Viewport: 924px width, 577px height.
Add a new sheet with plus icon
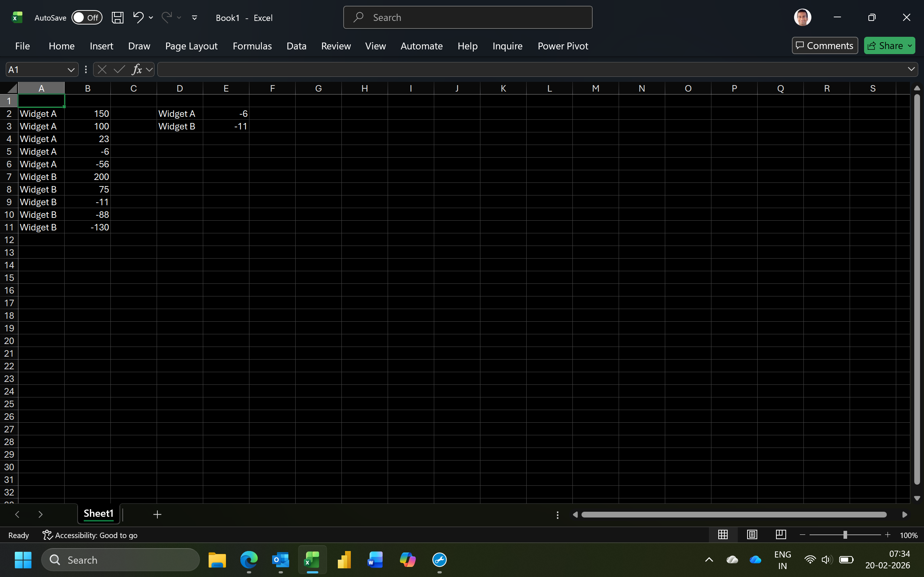click(x=157, y=514)
